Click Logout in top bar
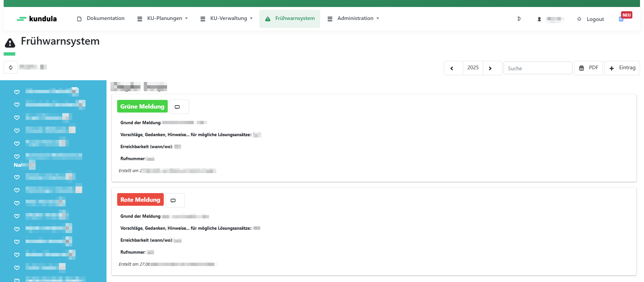The height and width of the screenshot is (282, 644). (591, 19)
